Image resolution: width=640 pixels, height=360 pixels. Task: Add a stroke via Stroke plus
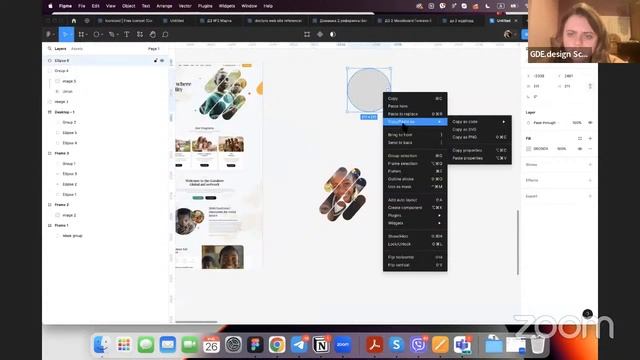click(590, 164)
